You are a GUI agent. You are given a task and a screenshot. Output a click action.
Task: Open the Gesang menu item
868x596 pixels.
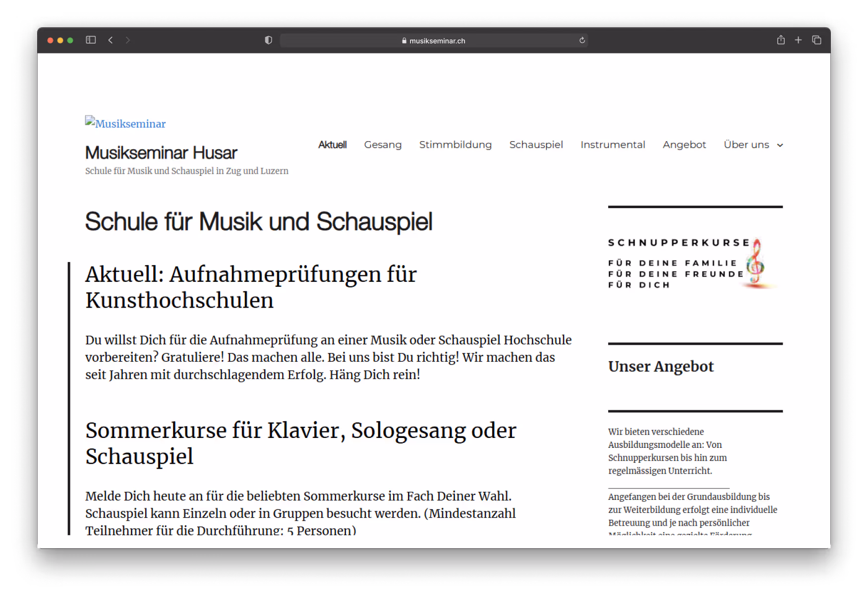(x=383, y=145)
